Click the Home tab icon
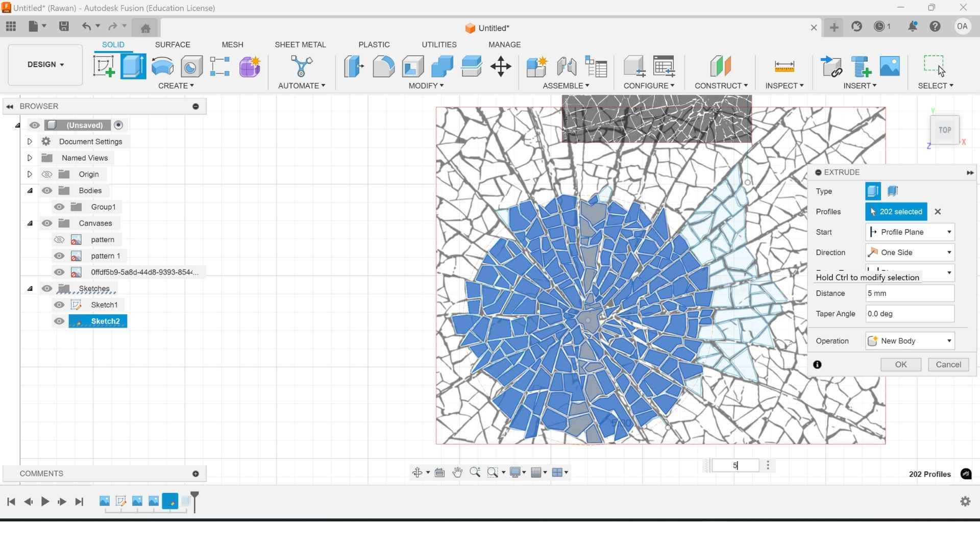 [145, 28]
